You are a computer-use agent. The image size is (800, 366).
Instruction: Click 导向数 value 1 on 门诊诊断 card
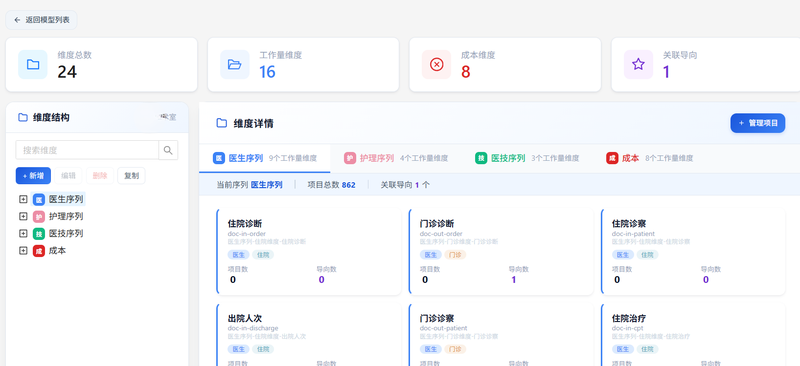coord(513,280)
